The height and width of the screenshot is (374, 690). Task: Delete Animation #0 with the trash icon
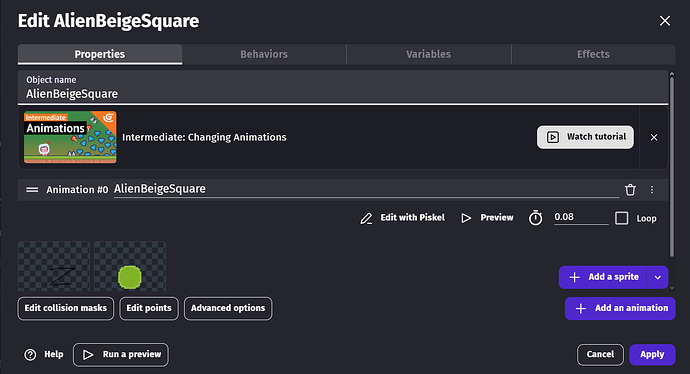click(x=630, y=190)
